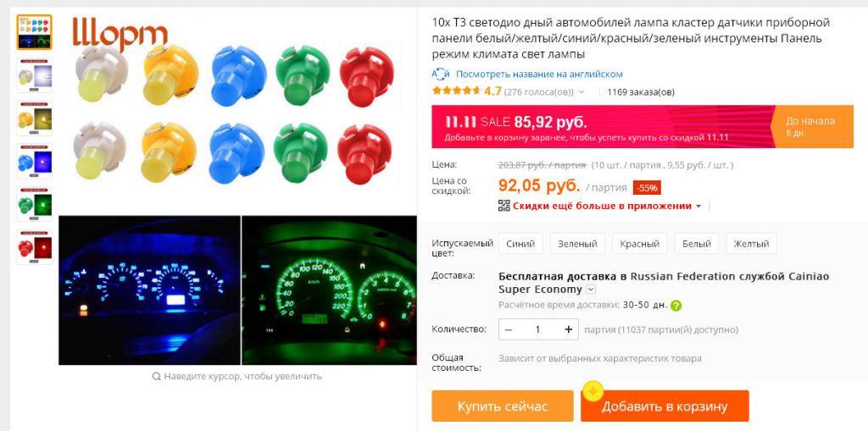The width and height of the screenshot is (868, 431).
Task: Expand the rating votes dropdown arrow
Action: pyautogui.click(x=581, y=91)
